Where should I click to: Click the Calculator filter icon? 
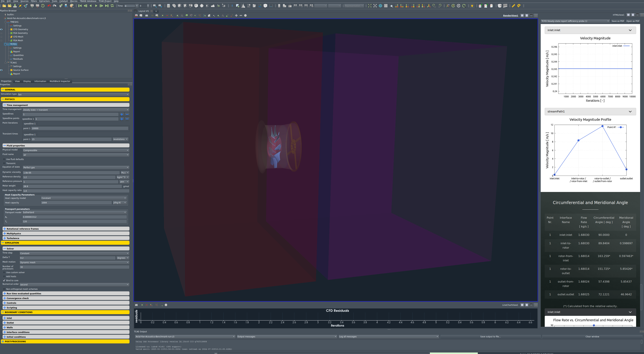[168, 6]
